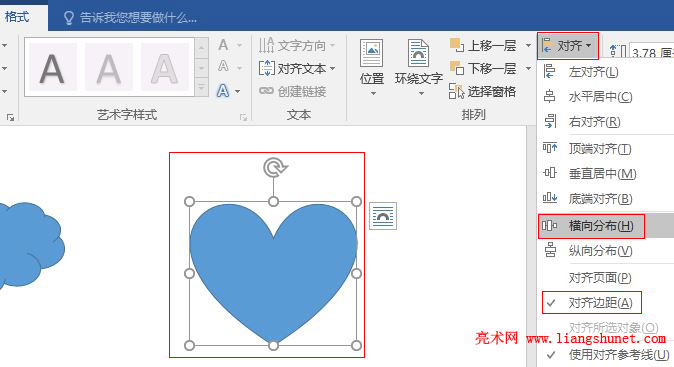This screenshot has width=674, height=367.
Task: Open the 位置 dropdown button
Action: [x=372, y=67]
